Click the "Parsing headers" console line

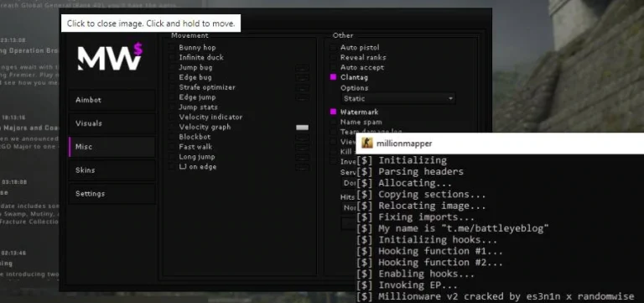[x=410, y=171]
